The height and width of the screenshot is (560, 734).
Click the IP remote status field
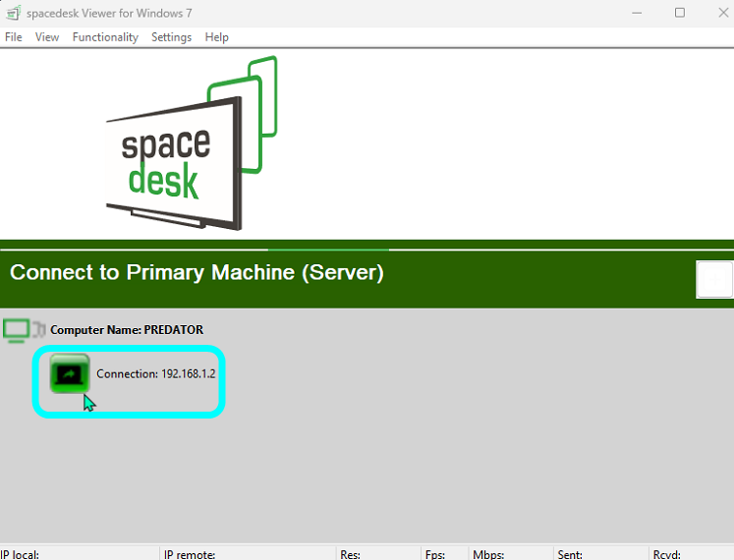point(248,554)
